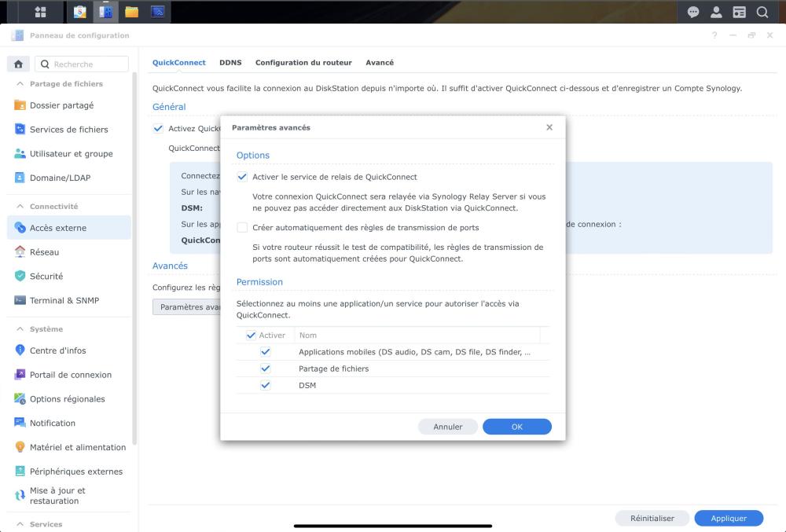This screenshot has width=786, height=532.
Task: Click OK in Paramètres avancés dialog
Action: coord(517,427)
